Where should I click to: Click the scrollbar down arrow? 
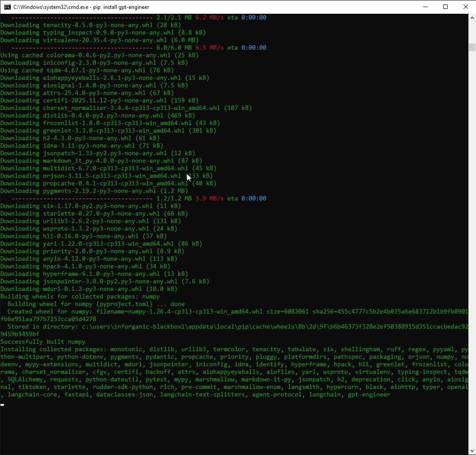pos(472,451)
